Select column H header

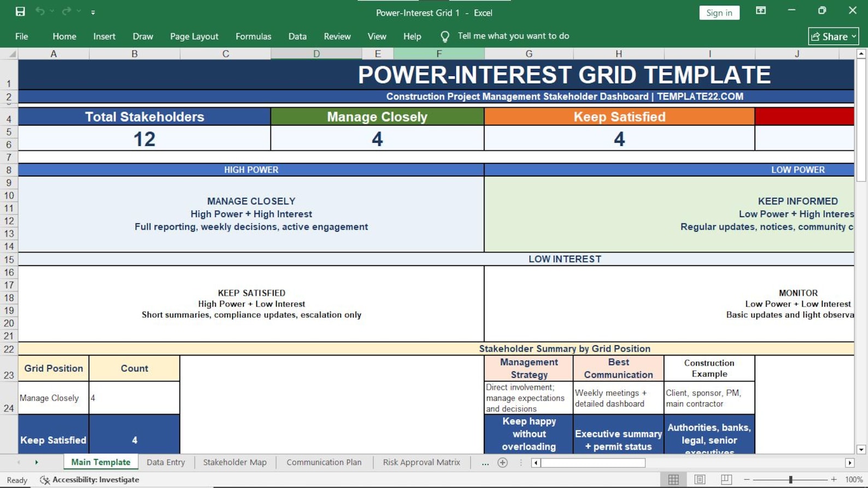619,54
